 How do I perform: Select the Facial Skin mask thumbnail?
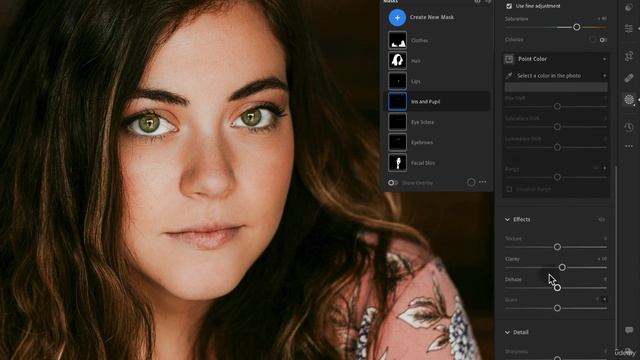(397, 162)
